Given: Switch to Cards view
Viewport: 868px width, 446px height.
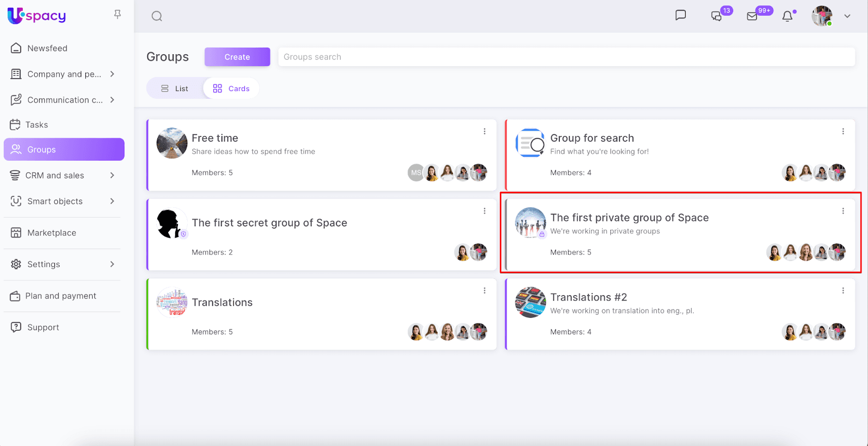Looking at the screenshot, I should point(232,88).
